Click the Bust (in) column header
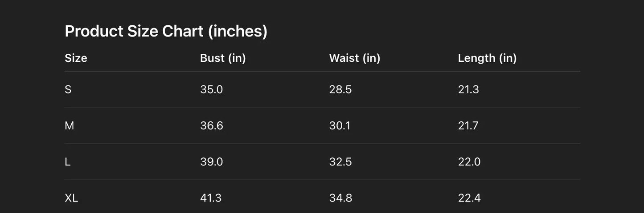The height and width of the screenshot is (213, 644). pyautogui.click(x=223, y=58)
